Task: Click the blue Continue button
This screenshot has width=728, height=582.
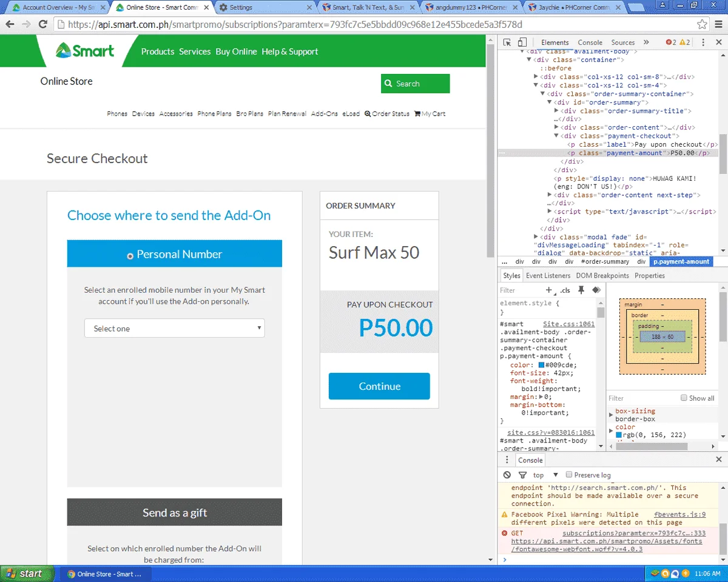Action: point(379,386)
